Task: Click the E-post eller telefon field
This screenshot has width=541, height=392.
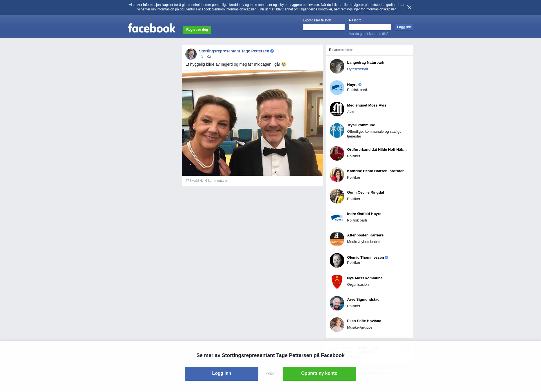Action: pyautogui.click(x=323, y=27)
